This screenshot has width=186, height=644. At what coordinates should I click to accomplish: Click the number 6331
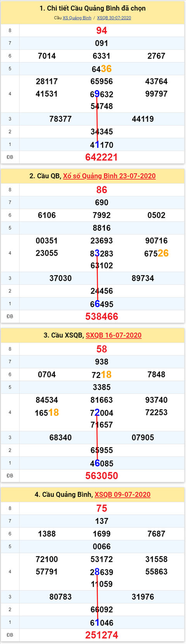pos(102,56)
